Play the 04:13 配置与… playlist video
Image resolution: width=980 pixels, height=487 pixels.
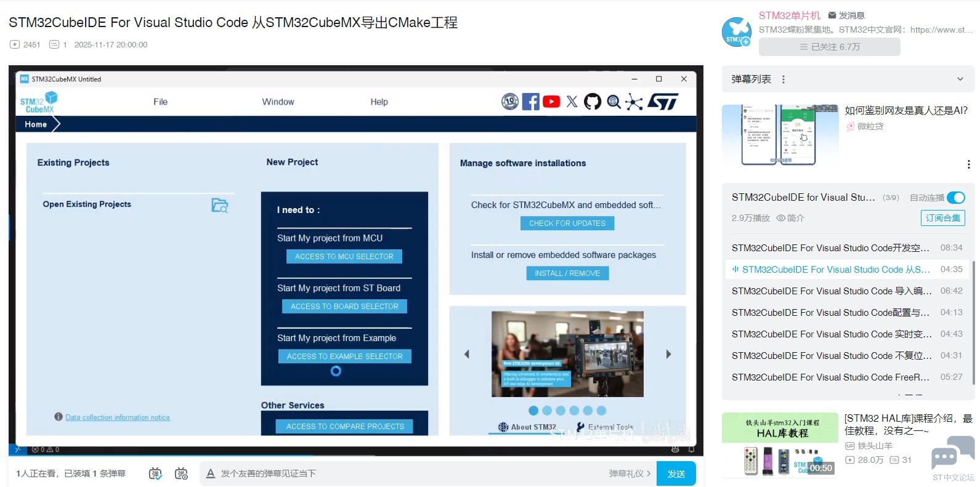(x=847, y=313)
